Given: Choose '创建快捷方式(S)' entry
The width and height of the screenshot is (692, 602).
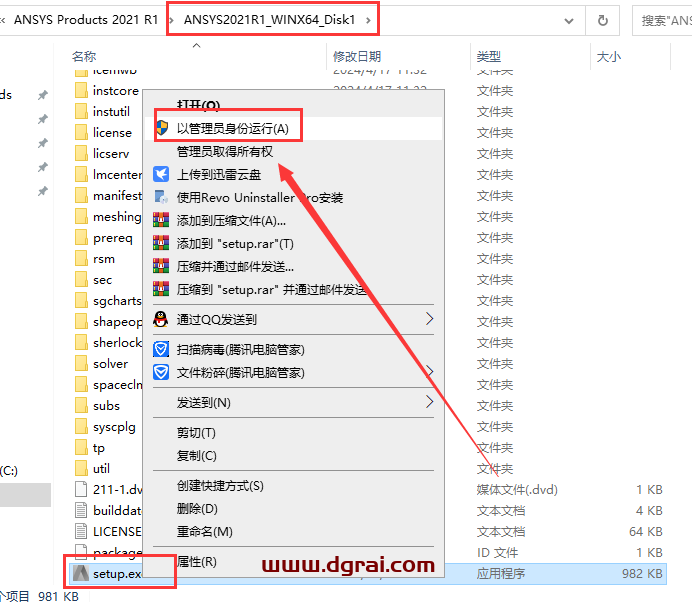Looking at the screenshot, I should coord(293,485).
